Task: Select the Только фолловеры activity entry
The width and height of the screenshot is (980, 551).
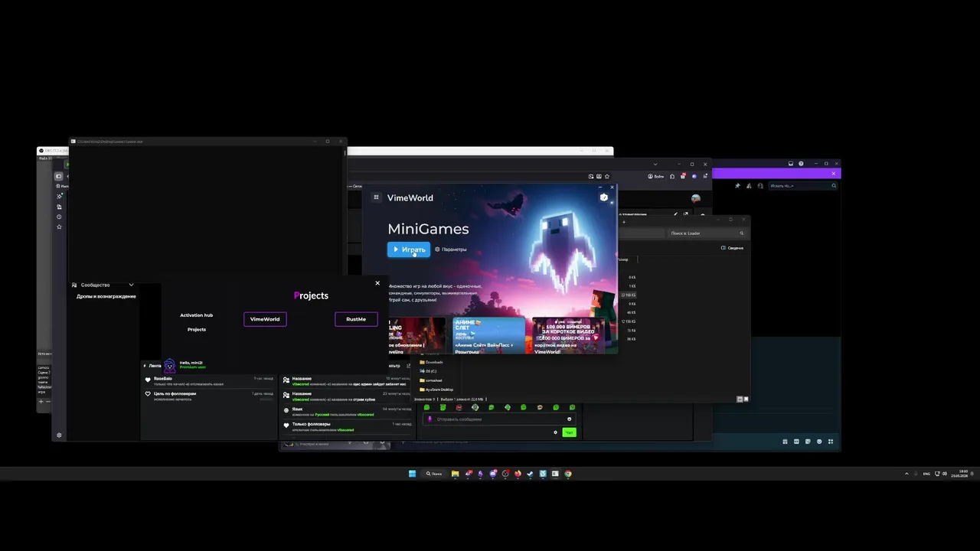Action: point(346,426)
